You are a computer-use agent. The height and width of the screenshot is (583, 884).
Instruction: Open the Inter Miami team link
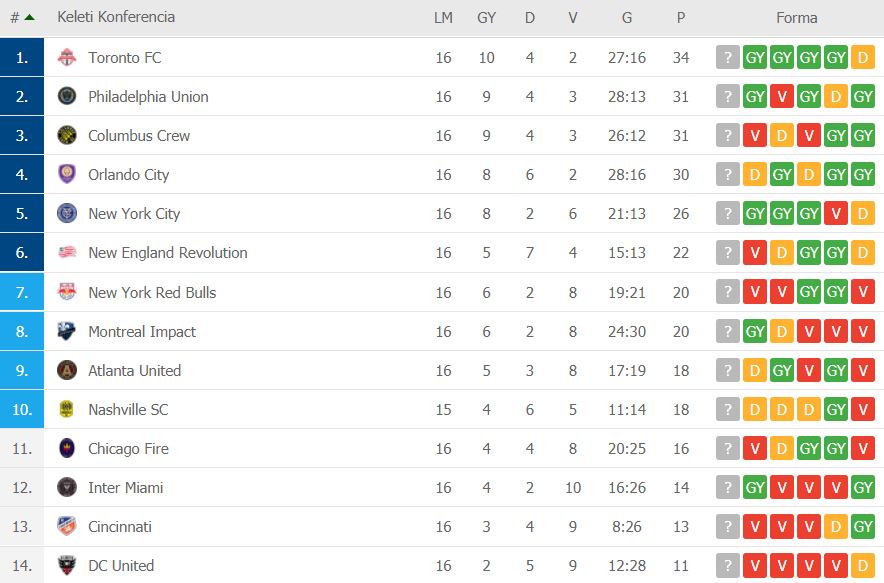[125, 488]
